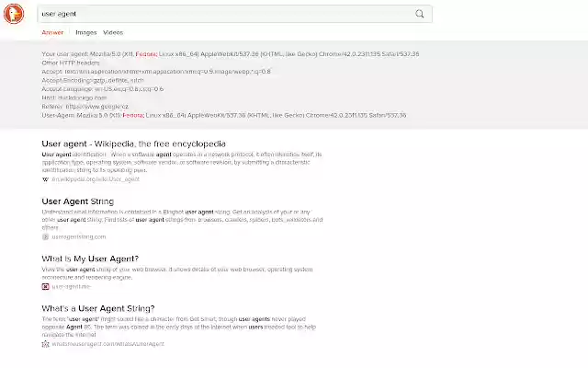Click the en.wikipedia.org/wiki/User_agent URL

coord(96,179)
